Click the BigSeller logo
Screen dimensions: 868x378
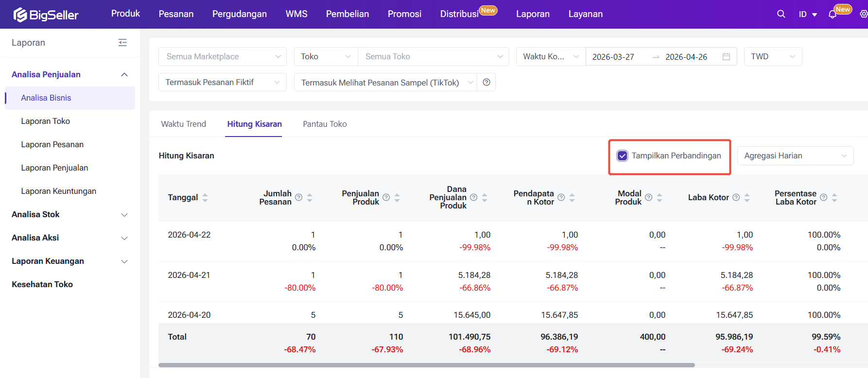click(x=46, y=15)
